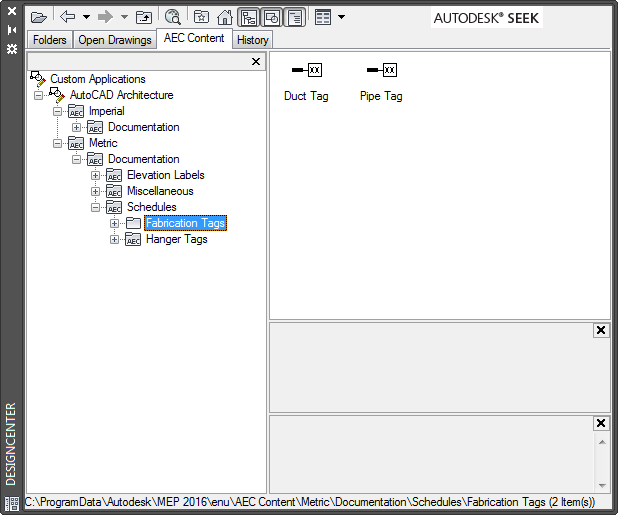Collapse the AutoCAD Architecture node
This screenshot has height=515, width=618.
[38, 95]
